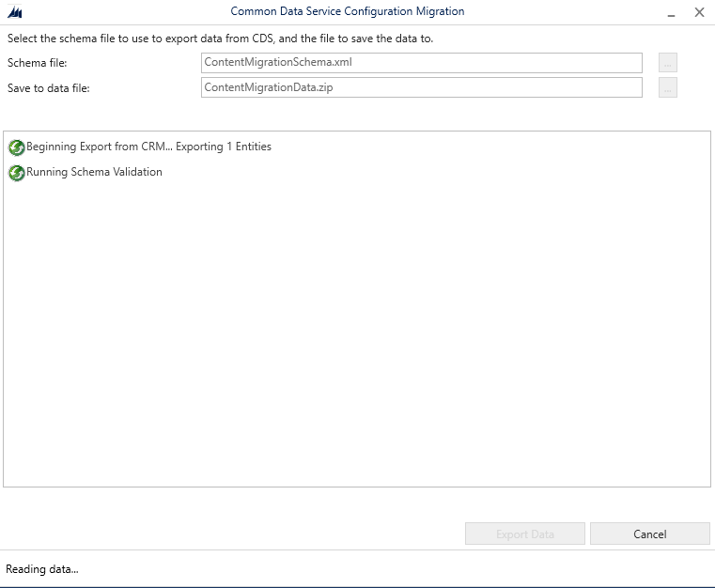Click the Schema file path field
The width and height of the screenshot is (715, 588).
[x=421, y=62]
